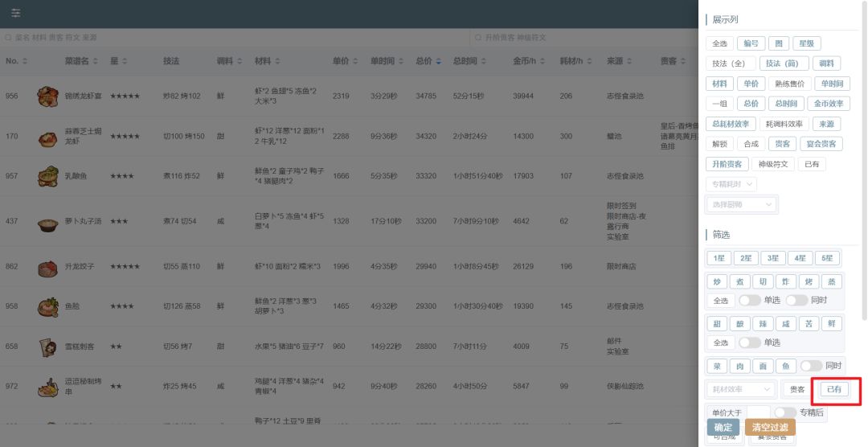The image size is (868, 447).
Task: Sort by 单时间 column arrows
Action: coord(401,61)
